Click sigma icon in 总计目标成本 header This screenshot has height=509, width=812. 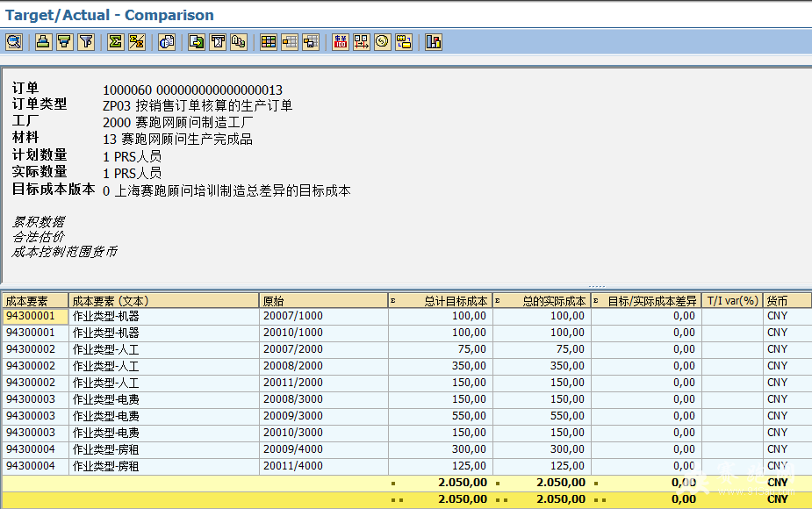click(393, 301)
